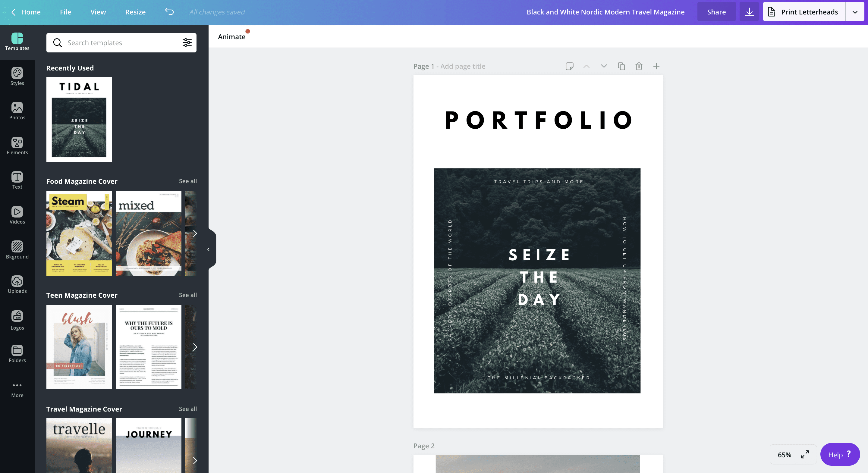This screenshot has width=868, height=473.
Task: Click the Download icon button
Action: tap(750, 11)
